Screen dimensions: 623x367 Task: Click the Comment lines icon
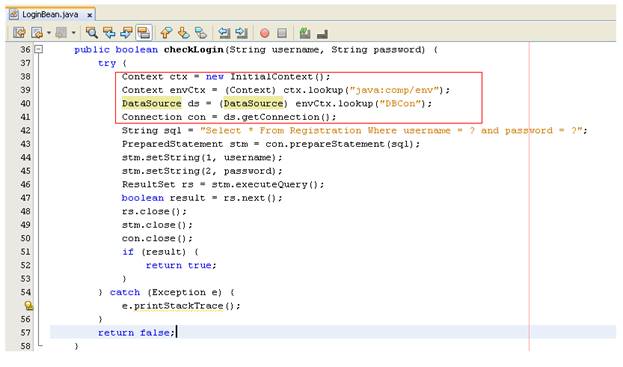coord(305,33)
